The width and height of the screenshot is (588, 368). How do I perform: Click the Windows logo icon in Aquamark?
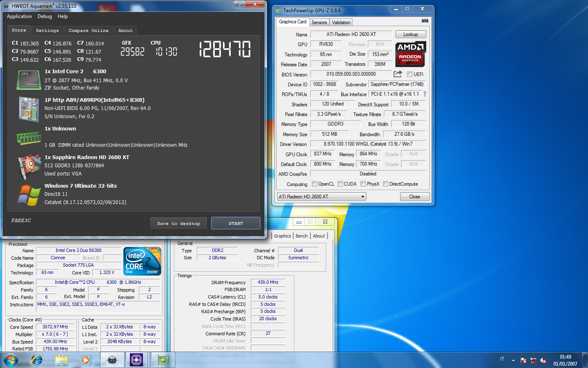point(29,195)
